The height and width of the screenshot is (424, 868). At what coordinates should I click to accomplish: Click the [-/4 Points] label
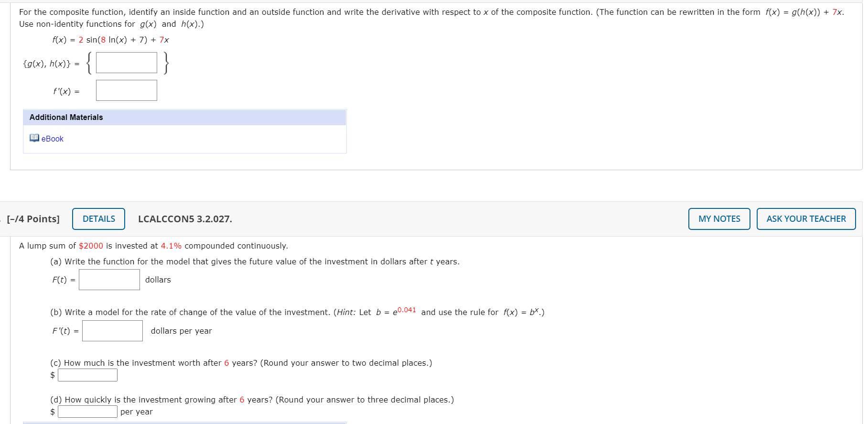[33, 218]
